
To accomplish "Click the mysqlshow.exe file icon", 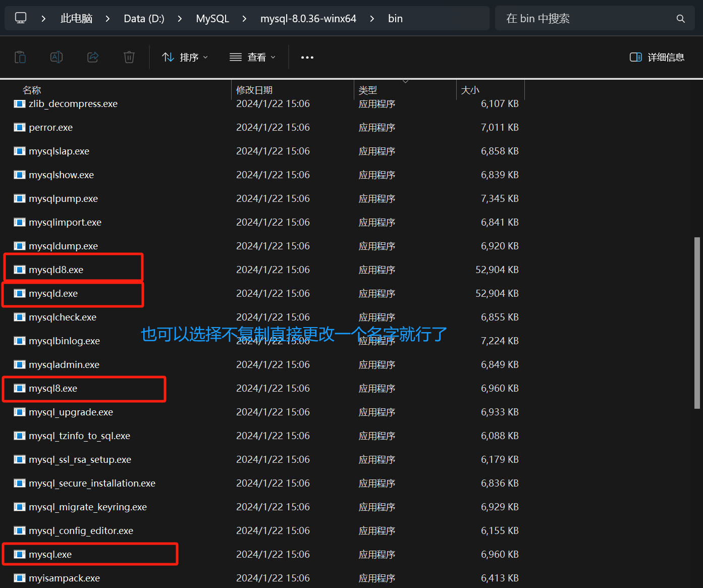I will (x=20, y=175).
